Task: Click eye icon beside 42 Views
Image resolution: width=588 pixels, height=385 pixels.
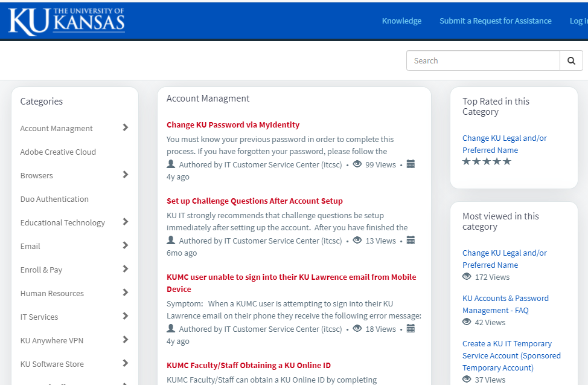Action: [467, 322]
